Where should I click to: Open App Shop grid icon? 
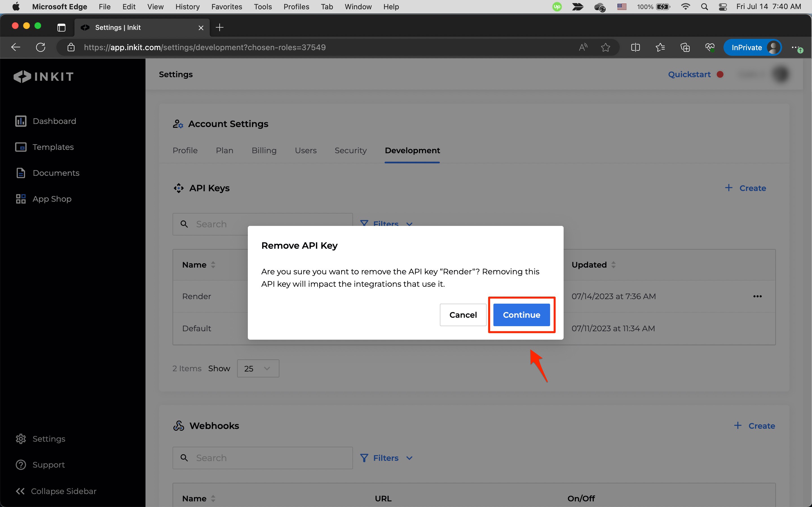click(21, 199)
